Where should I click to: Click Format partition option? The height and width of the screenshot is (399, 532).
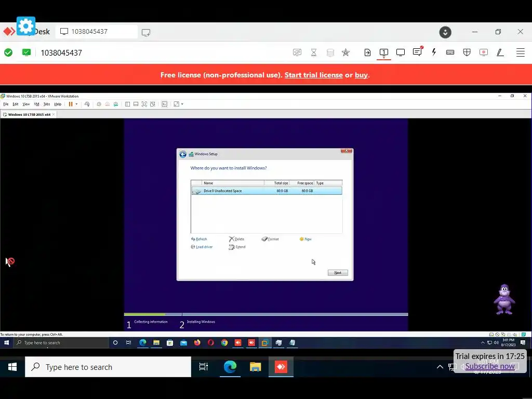(270, 239)
